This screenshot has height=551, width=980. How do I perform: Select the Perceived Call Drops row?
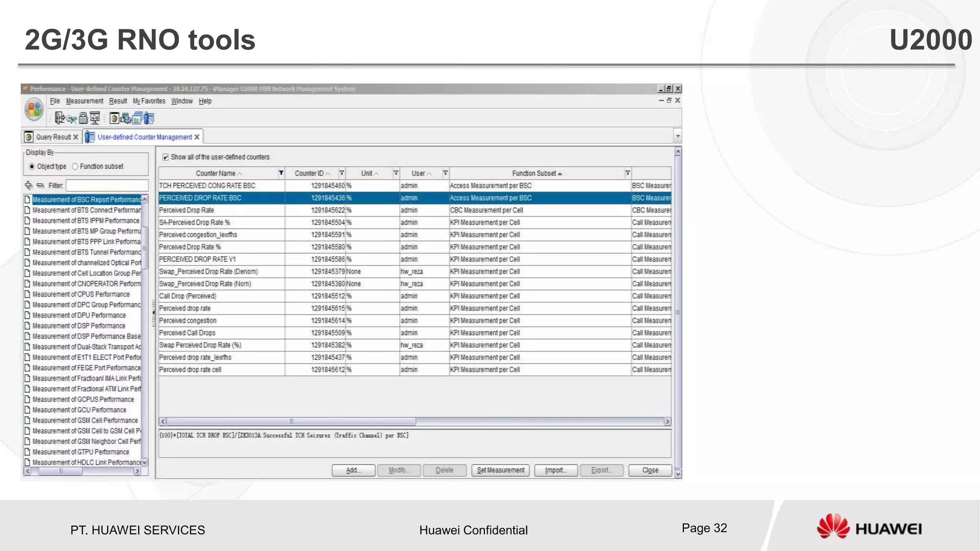414,333
